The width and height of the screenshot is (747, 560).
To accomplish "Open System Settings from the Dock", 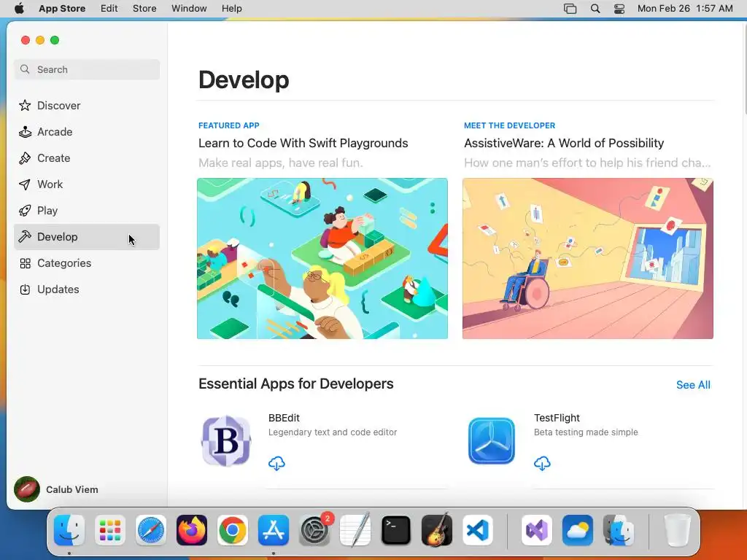I will (x=314, y=530).
